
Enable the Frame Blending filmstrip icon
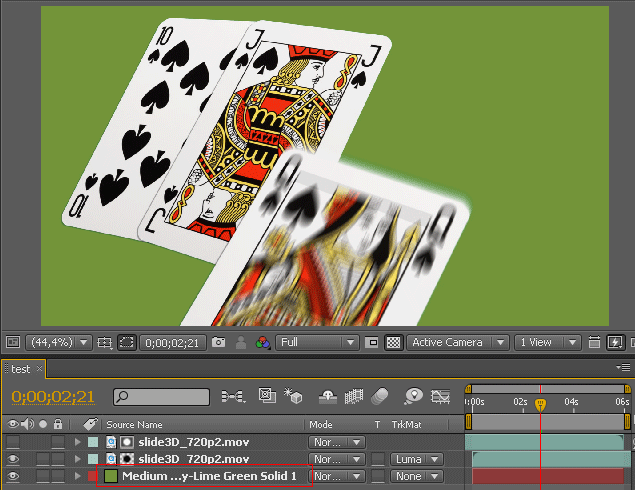[x=354, y=396]
